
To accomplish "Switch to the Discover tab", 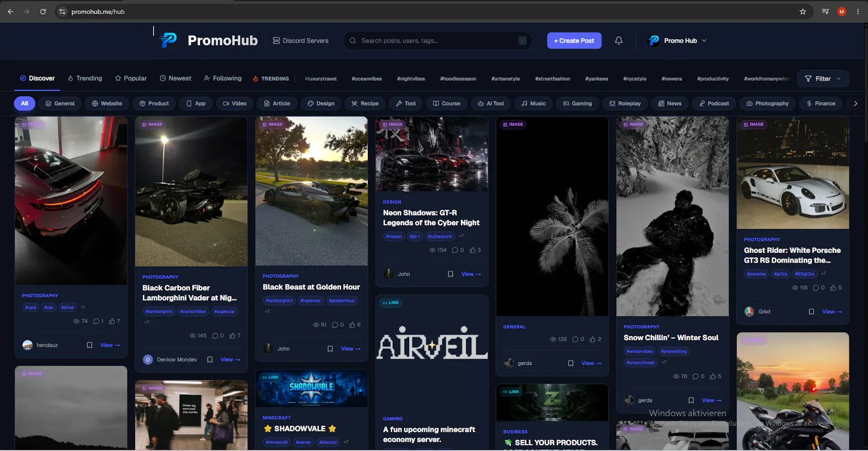I will coord(37,79).
